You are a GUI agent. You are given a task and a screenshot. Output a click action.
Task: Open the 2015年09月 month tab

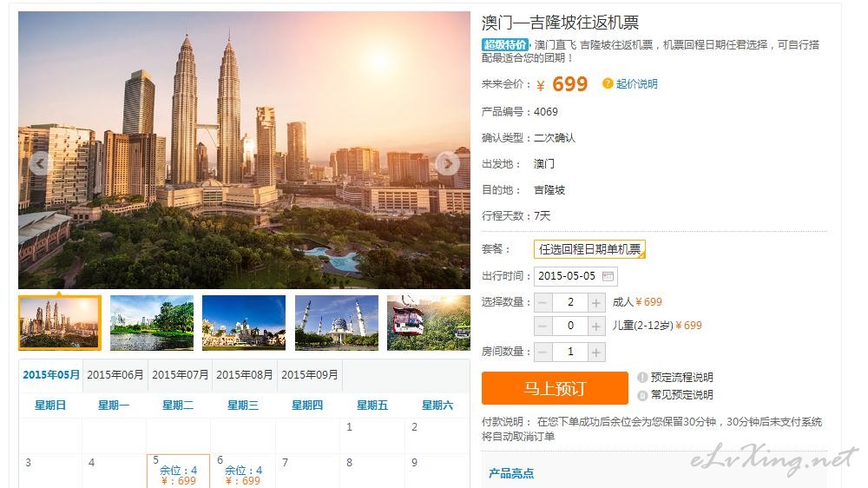click(x=310, y=375)
